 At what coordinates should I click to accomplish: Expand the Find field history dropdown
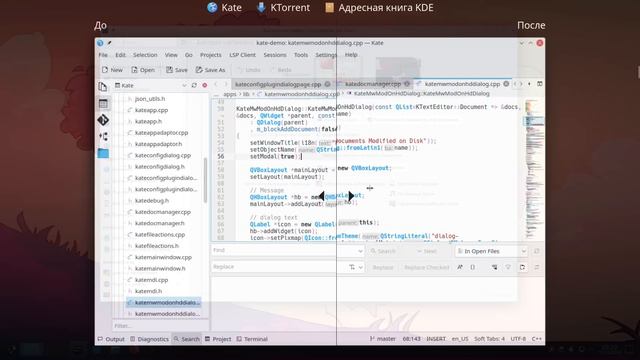360,251
